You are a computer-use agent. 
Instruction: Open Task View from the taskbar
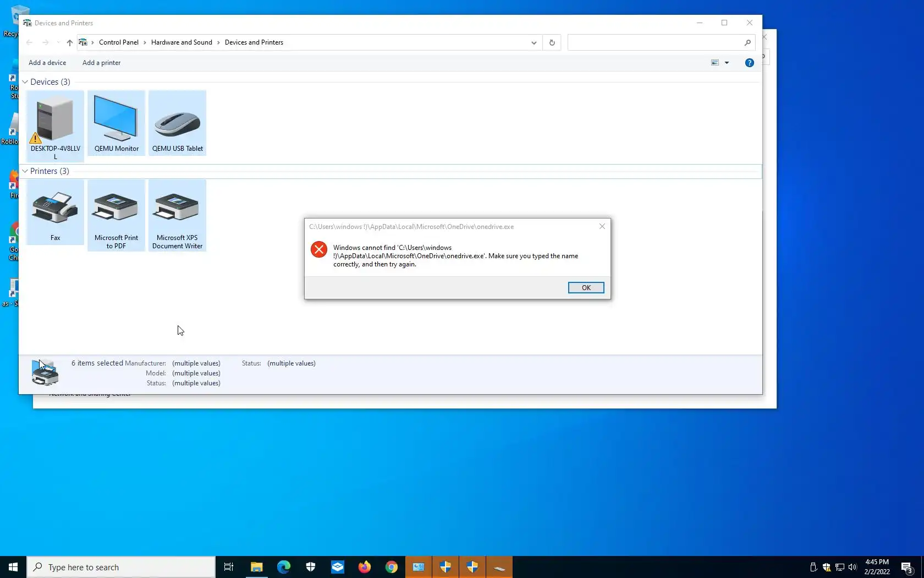[229, 567]
